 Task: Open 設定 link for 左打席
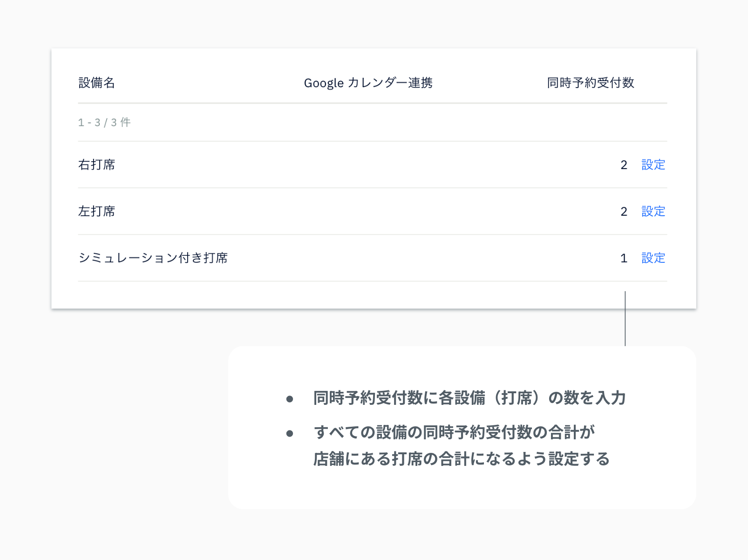pos(653,211)
